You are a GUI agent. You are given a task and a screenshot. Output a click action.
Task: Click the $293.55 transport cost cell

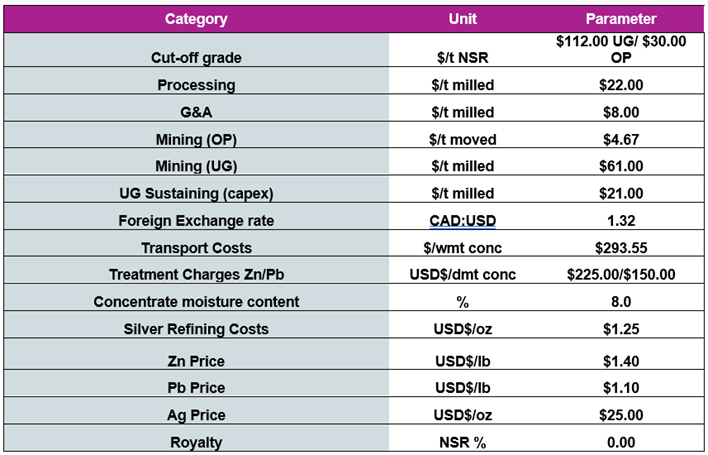click(620, 248)
